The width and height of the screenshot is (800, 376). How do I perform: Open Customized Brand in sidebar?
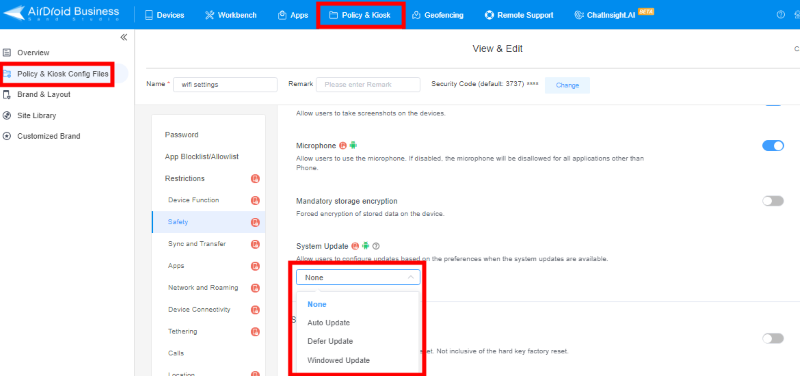[48, 136]
